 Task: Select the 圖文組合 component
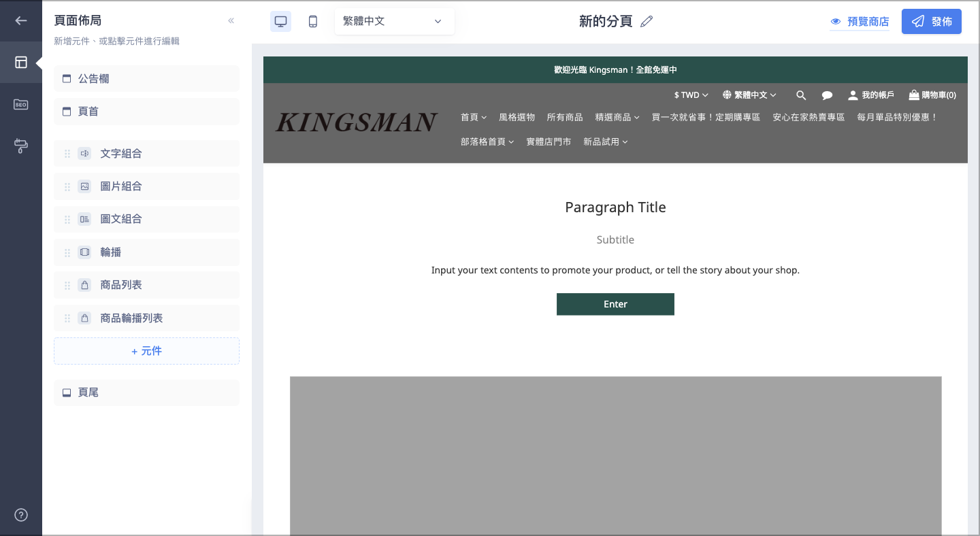point(146,219)
